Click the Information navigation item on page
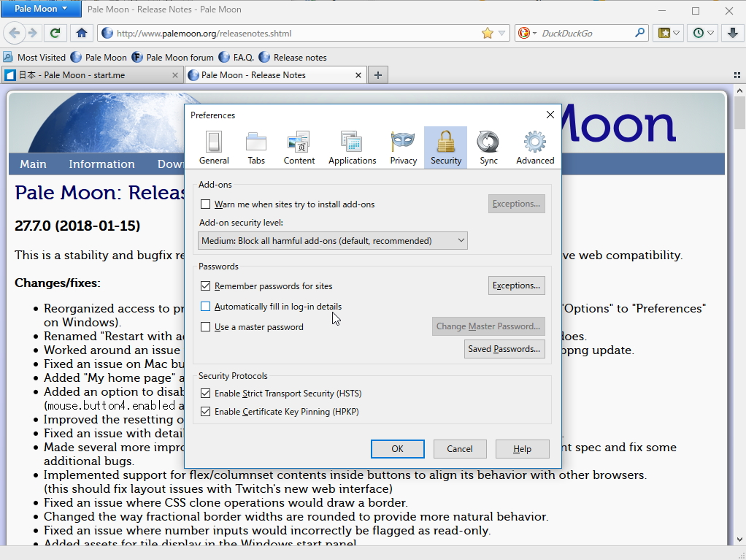 (x=101, y=164)
